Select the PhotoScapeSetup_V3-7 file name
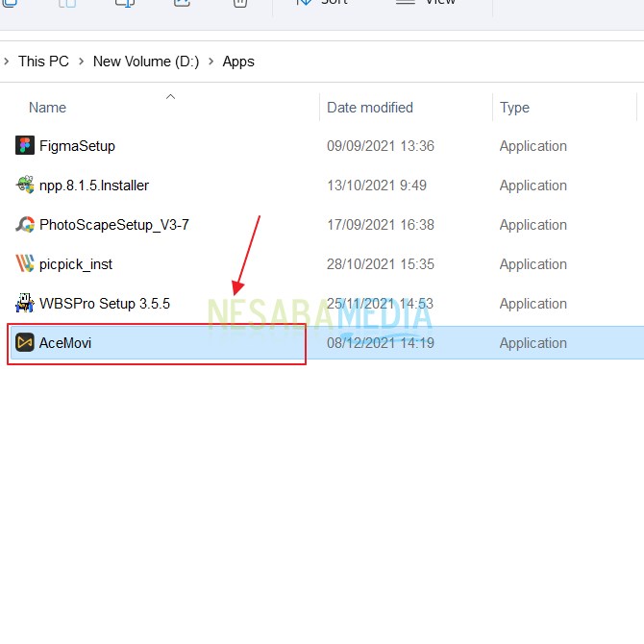 (114, 225)
